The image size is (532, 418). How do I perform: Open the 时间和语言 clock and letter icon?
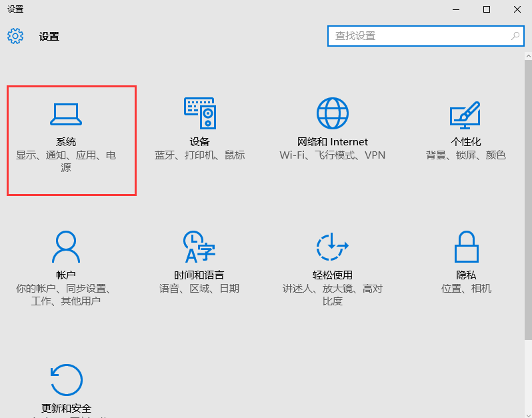199,247
